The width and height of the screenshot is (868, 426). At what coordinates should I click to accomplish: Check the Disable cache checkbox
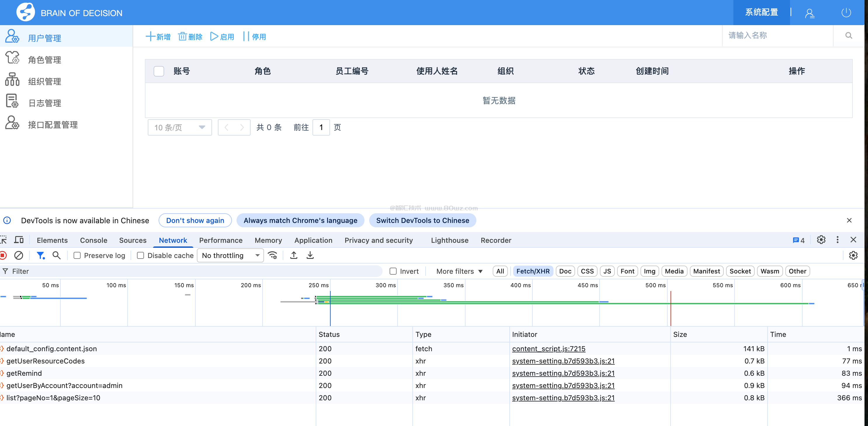click(x=140, y=255)
